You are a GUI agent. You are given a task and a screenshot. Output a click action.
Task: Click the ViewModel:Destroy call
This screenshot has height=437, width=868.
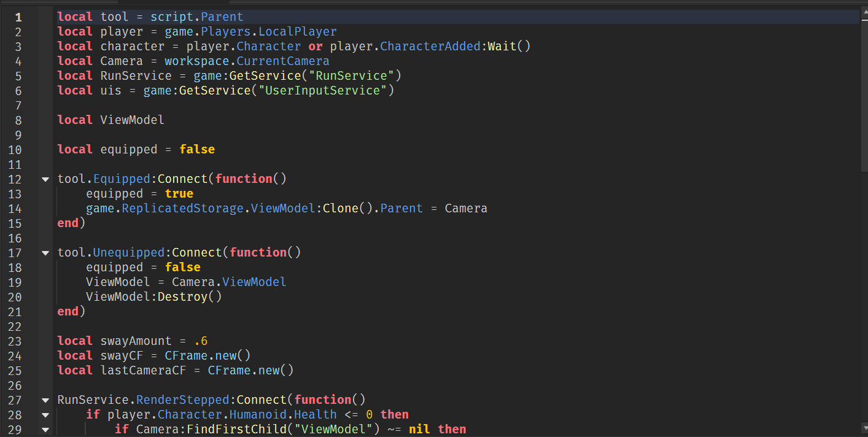pyautogui.click(x=153, y=296)
